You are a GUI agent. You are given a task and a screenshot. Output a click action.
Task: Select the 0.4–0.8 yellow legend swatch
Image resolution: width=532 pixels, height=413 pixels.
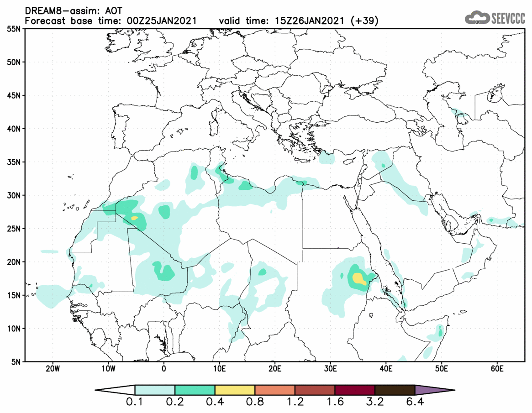click(x=235, y=390)
